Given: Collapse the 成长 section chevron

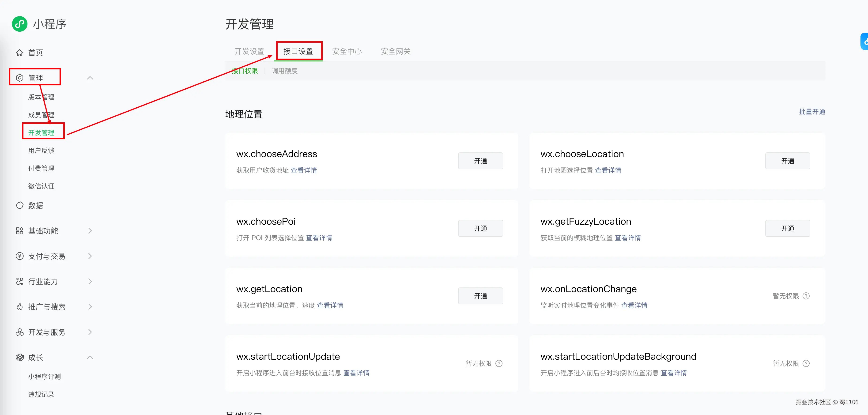Looking at the screenshot, I should [90, 357].
